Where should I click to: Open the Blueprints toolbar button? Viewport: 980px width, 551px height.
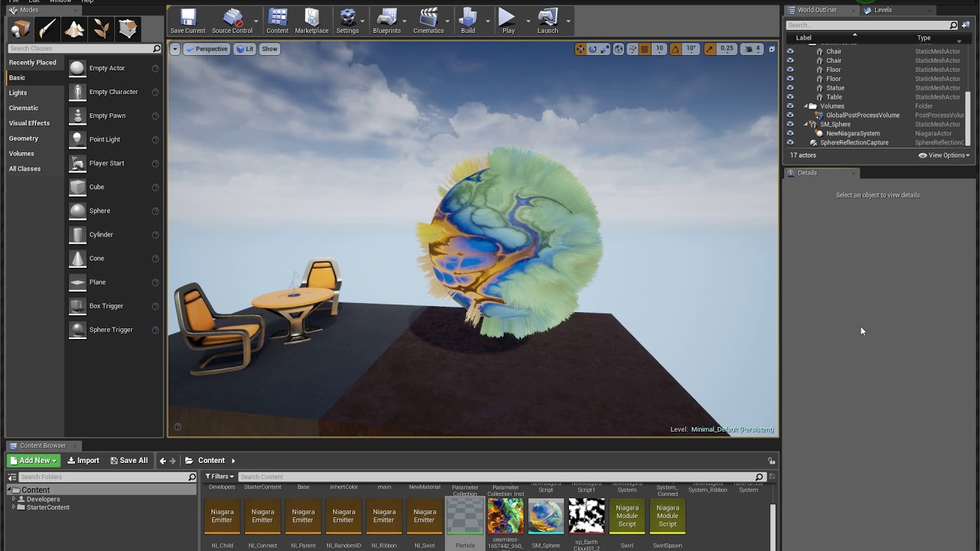(387, 21)
